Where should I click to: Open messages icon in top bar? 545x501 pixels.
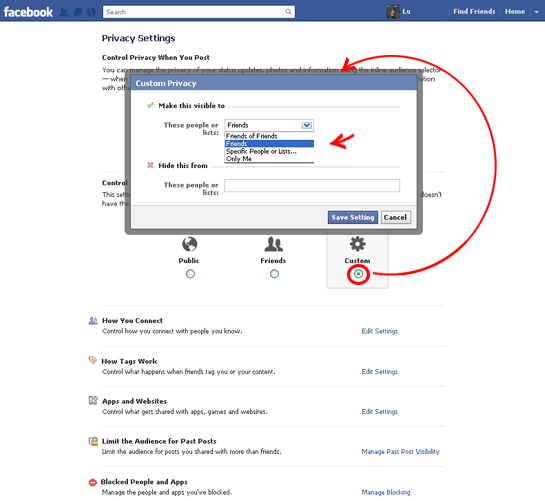(78, 13)
